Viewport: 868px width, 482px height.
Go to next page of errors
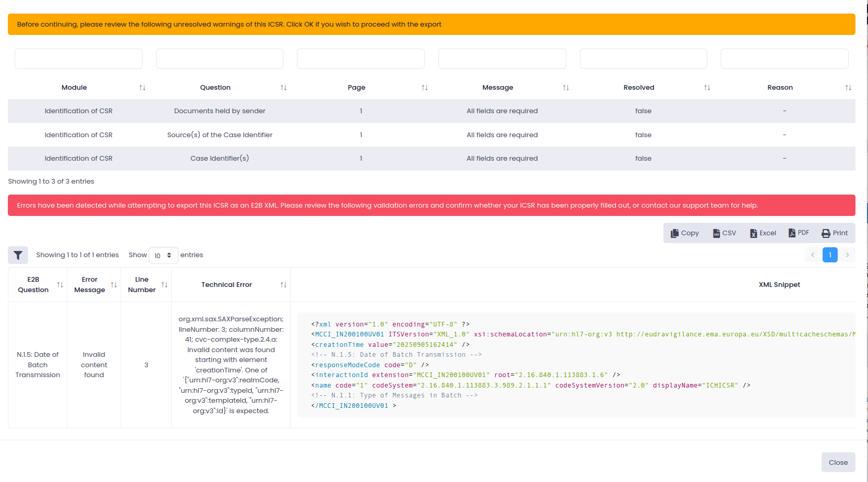847,255
